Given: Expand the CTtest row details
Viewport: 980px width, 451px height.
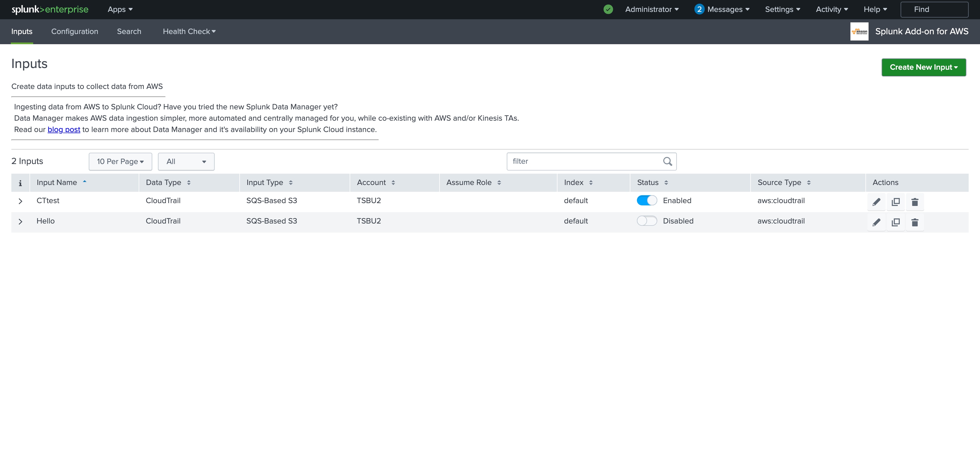Looking at the screenshot, I should pos(20,201).
